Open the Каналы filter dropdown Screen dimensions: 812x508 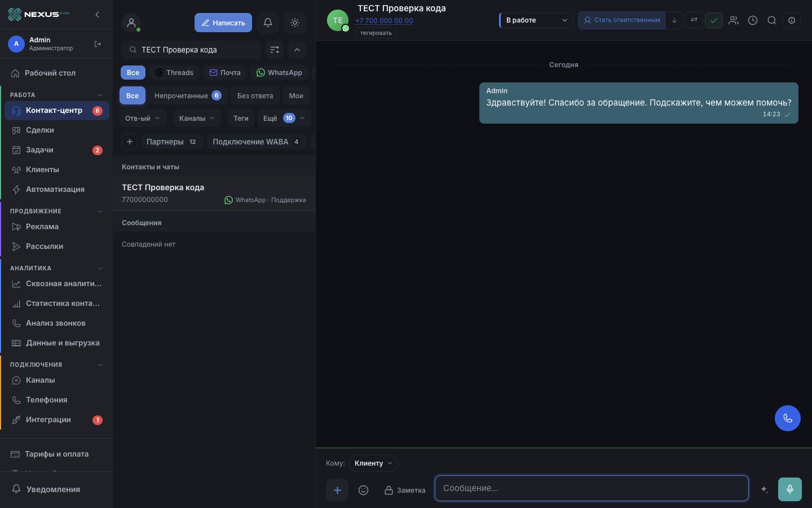point(197,118)
